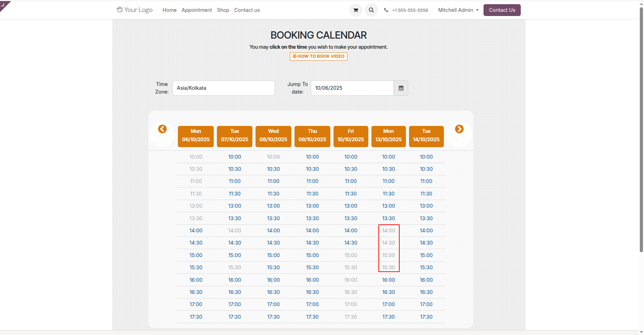Open the shopping cart icon
The image size is (644, 335).
(355, 10)
